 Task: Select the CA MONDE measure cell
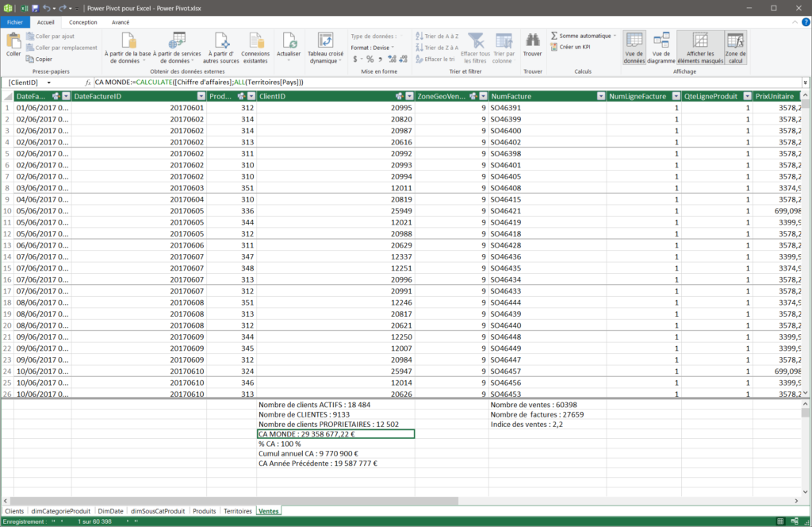tap(335, 434)
